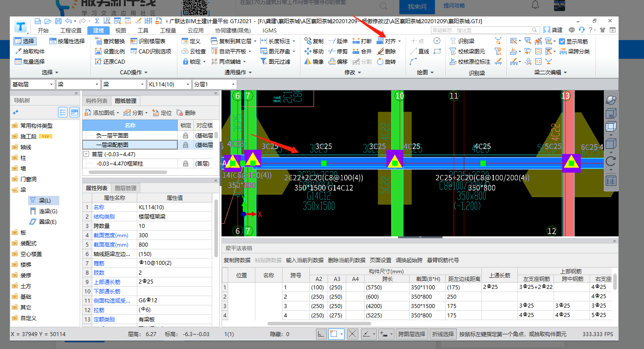
Task: Toggle the X cross snap button in status bar
Action: click(353, 333)
